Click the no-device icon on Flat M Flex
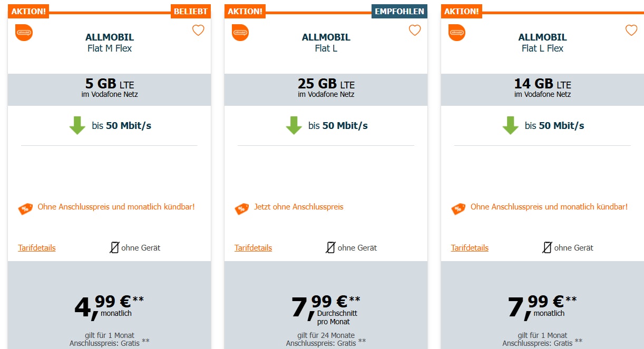The image size is (644, 349). click(114, 247)
